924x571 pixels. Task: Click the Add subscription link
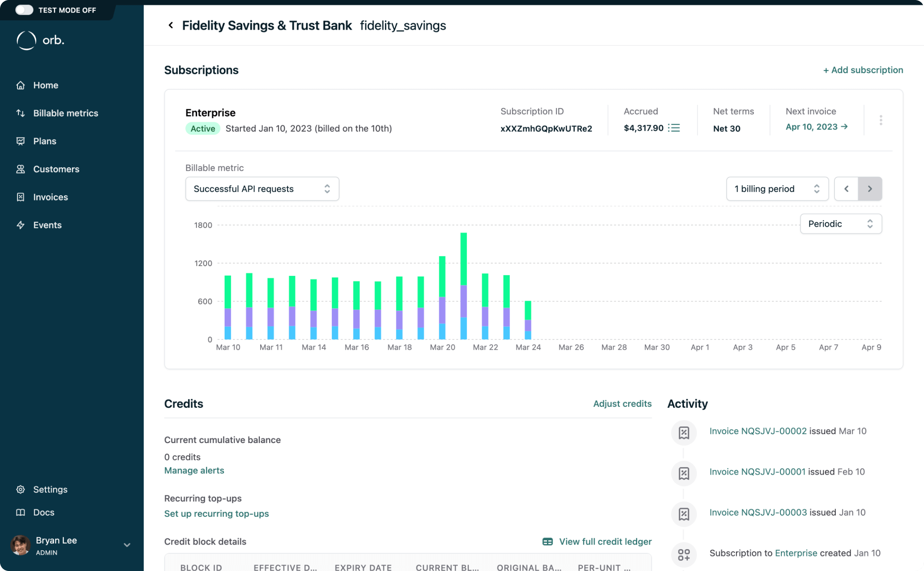pyautogui.click(x=863, y=70)
